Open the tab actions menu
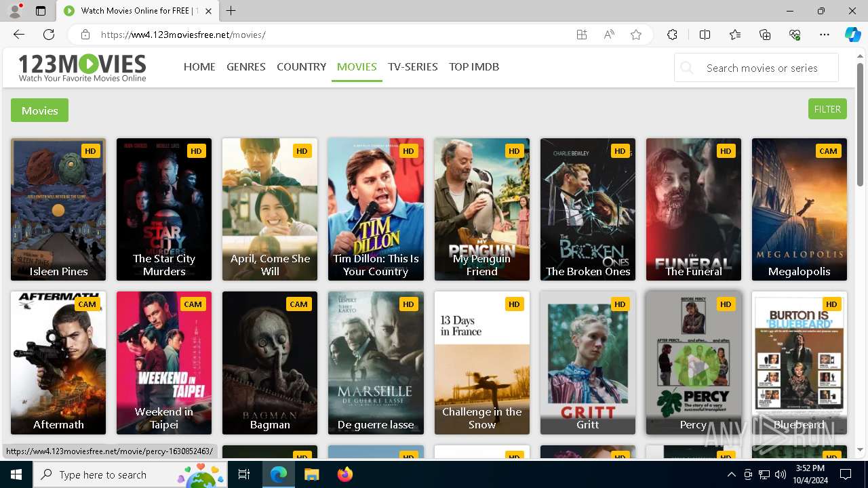This screenshot has height=488, width=868. coord(41,11)
